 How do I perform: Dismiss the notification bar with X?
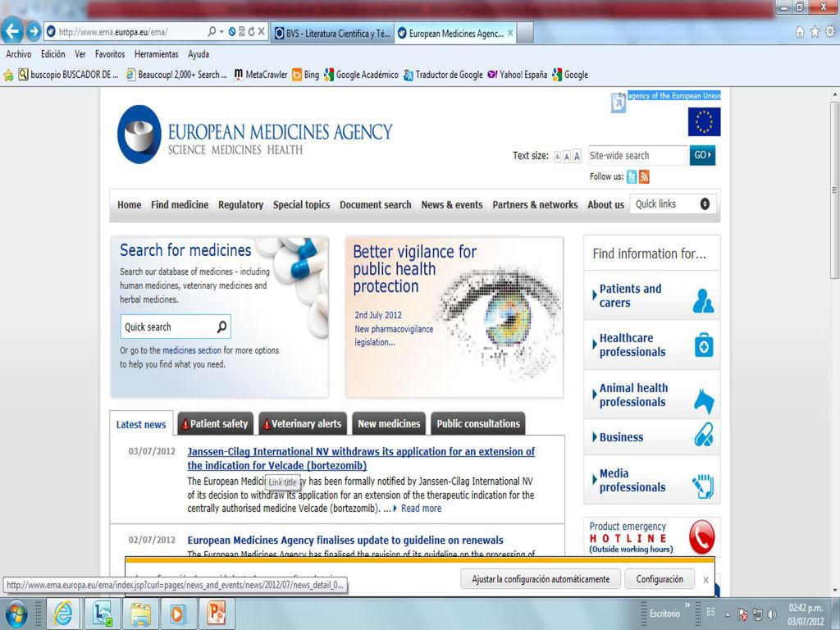point(705,580)
